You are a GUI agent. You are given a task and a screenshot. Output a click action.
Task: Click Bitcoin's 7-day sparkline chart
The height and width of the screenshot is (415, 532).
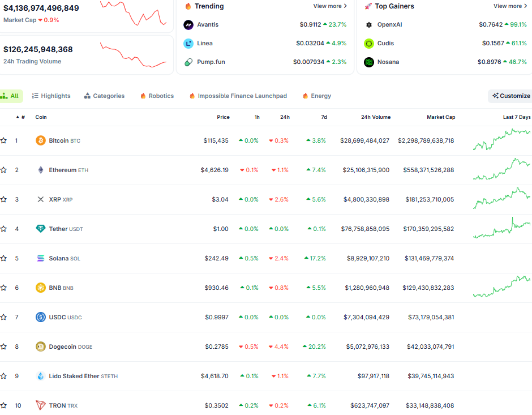tap(501, 140)
